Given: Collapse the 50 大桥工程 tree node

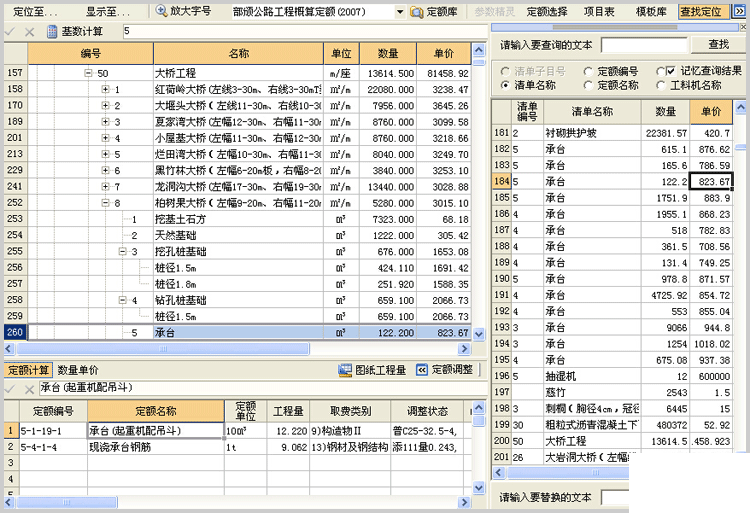Looking at the screenshot, I should [x=88, y=73].
